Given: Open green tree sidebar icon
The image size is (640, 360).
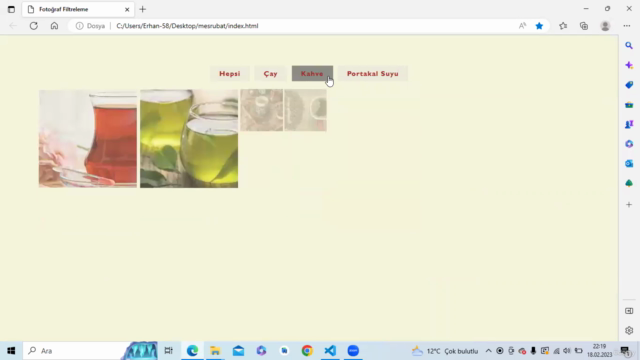Looking at the screenshot, I should (629, 183).
